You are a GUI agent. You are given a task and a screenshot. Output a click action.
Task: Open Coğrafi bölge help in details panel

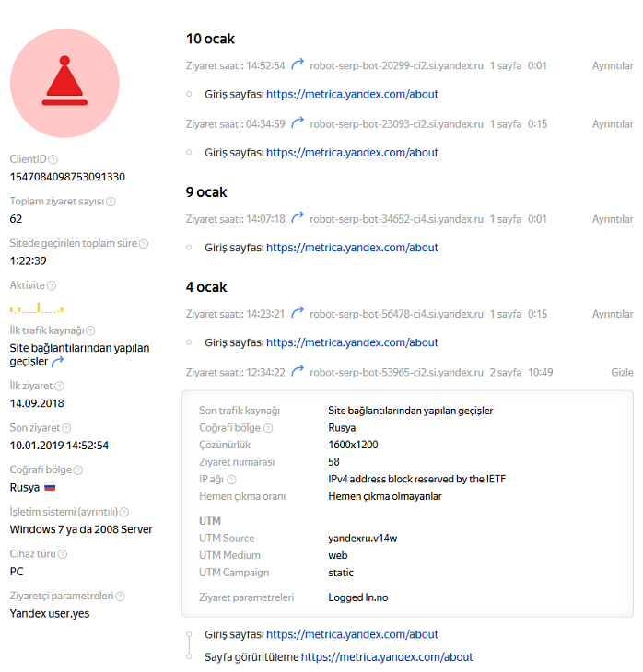[x=268, y=428]
